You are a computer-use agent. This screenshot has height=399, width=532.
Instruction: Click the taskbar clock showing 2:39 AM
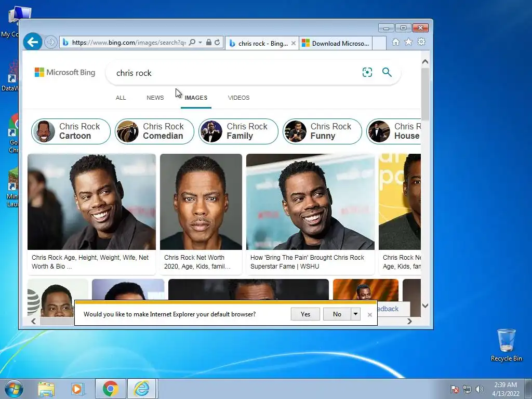click(506, 389)
